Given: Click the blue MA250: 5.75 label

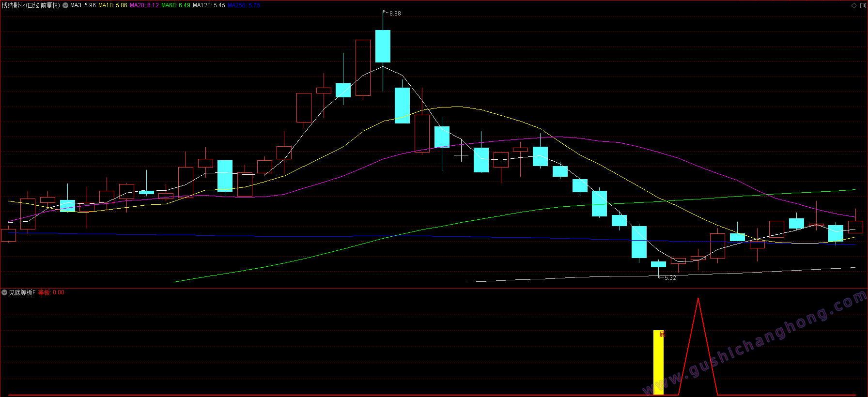Looking at the screenshot, I should coord(244,5).
